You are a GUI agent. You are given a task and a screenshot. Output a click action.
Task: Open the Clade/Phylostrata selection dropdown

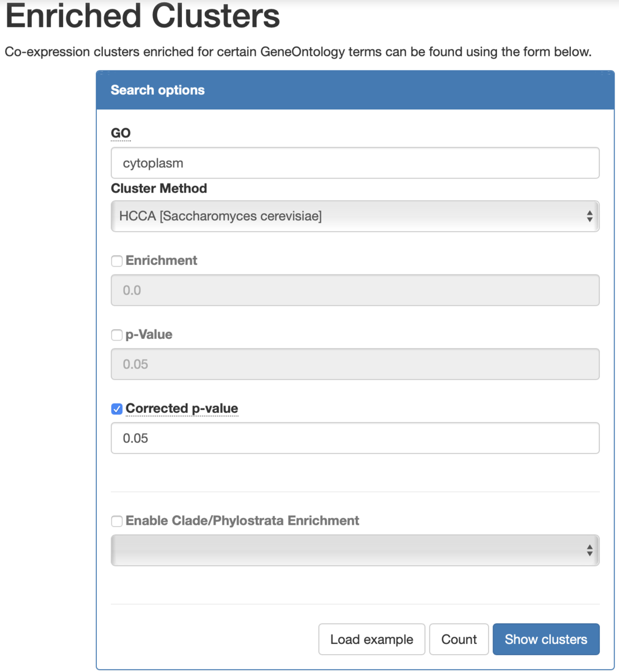pos(355,550)
